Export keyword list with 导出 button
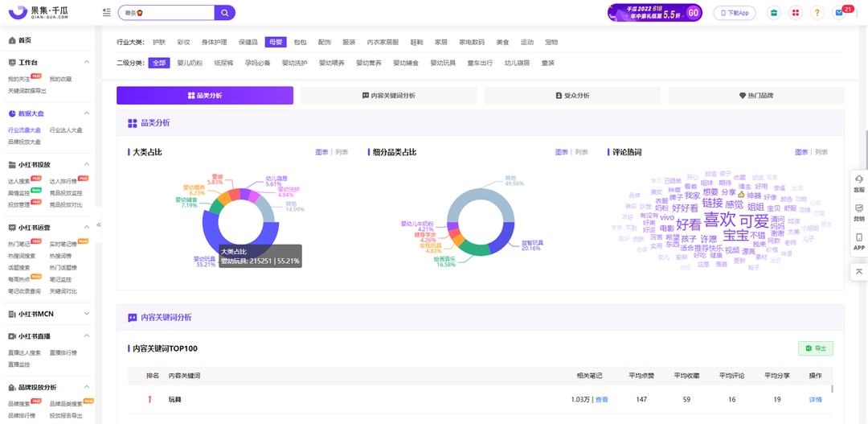Screen dimensions: 868x424 point(816,348)
